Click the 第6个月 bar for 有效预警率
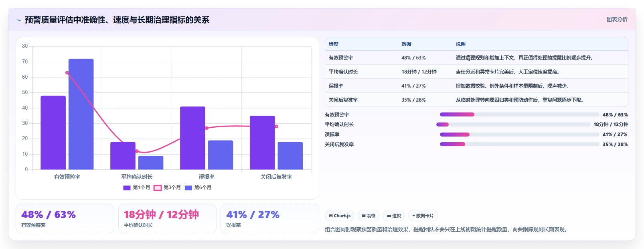 pyautogui.click(x=81, y=114)
